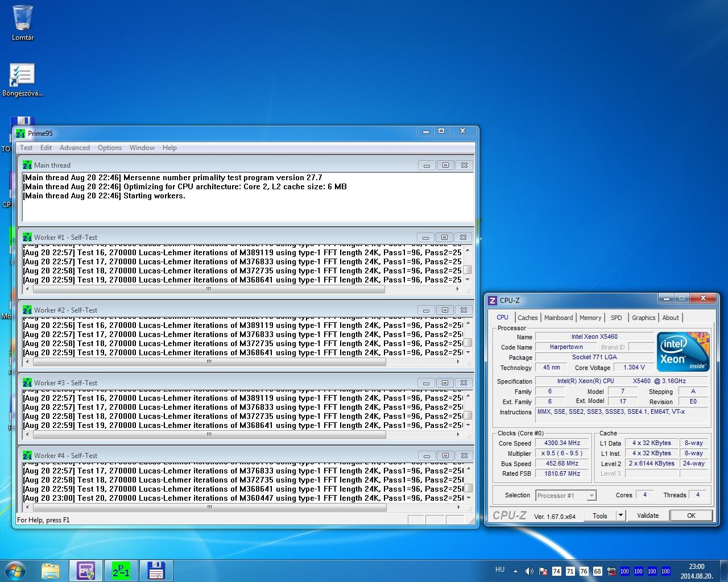Click the Intel Xeon inside logo
This screenshot has height=582, width=728.
683,351
